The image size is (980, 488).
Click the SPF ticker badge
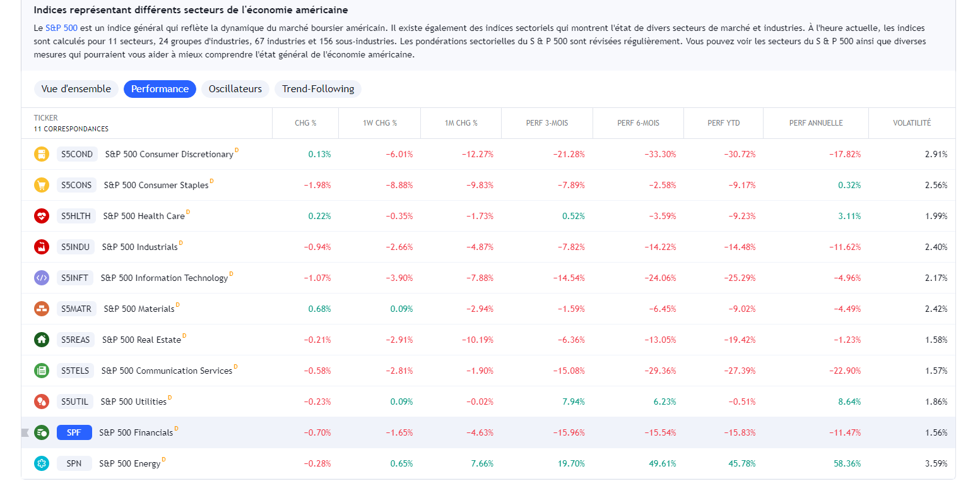(x=74, y=432)
